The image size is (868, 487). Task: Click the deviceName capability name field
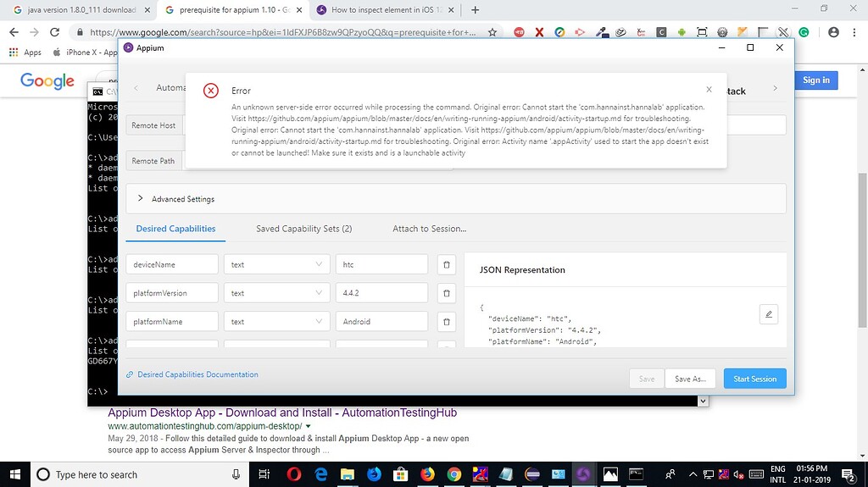[x=171, y=264]
